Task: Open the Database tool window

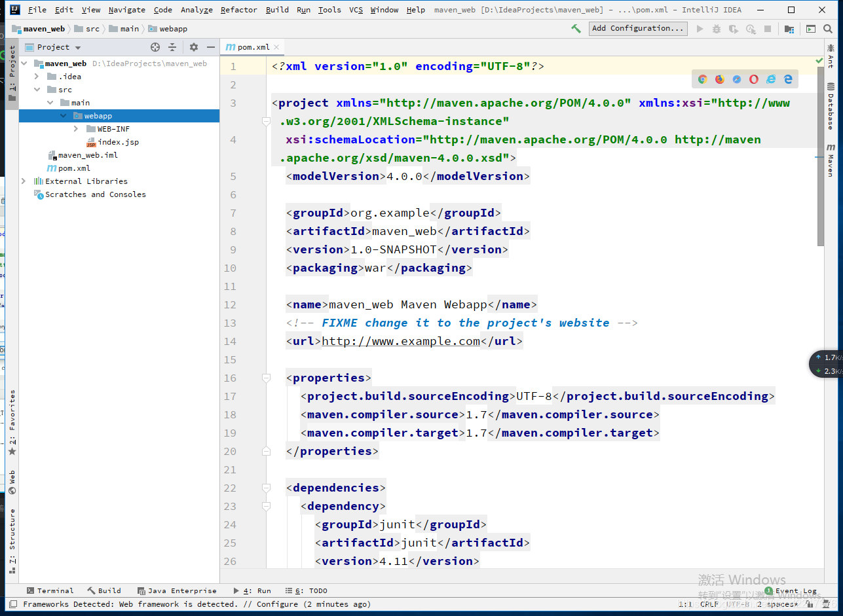Action: 831,106
